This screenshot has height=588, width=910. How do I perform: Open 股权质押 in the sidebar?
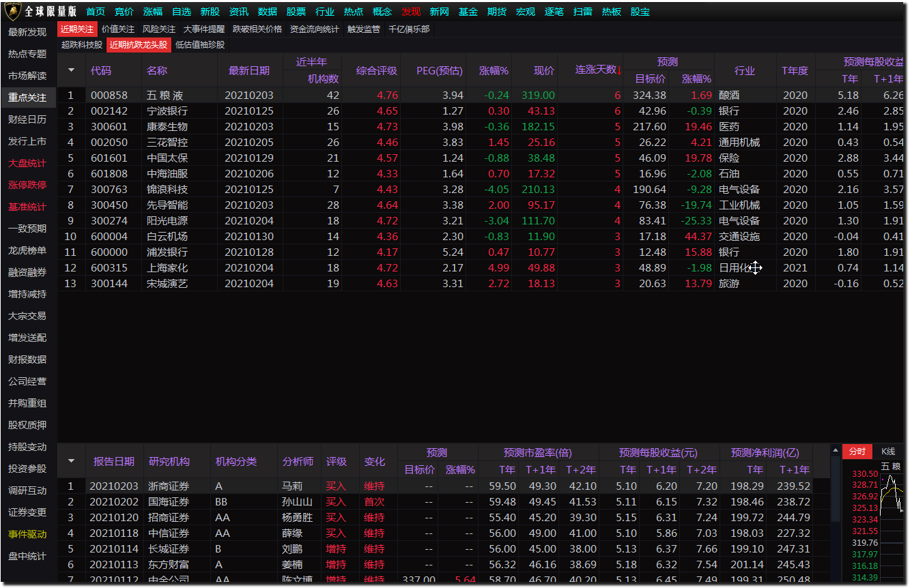(28, 425)
